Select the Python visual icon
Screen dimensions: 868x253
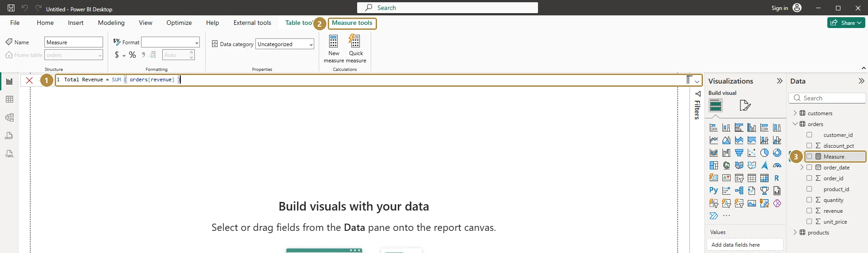click(713, 191)
